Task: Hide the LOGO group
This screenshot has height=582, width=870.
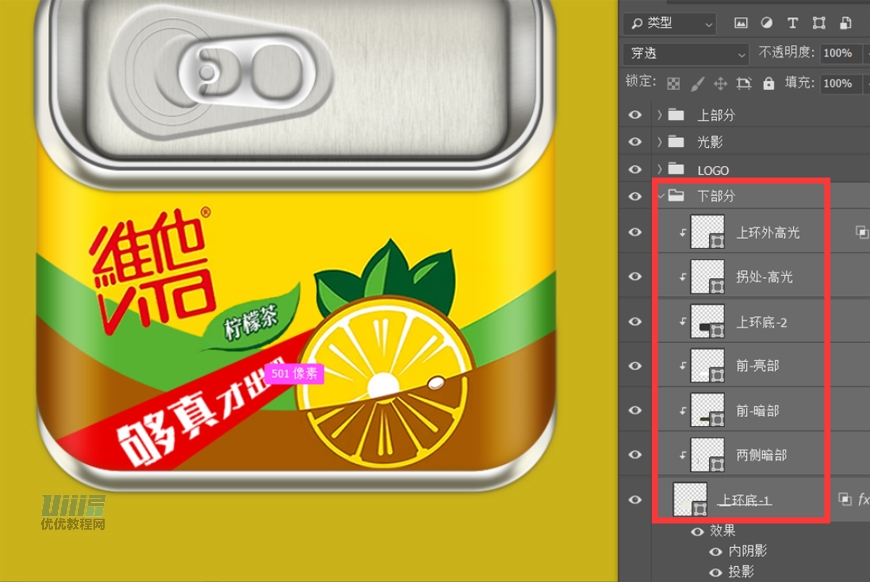Action: coord(635,169)
